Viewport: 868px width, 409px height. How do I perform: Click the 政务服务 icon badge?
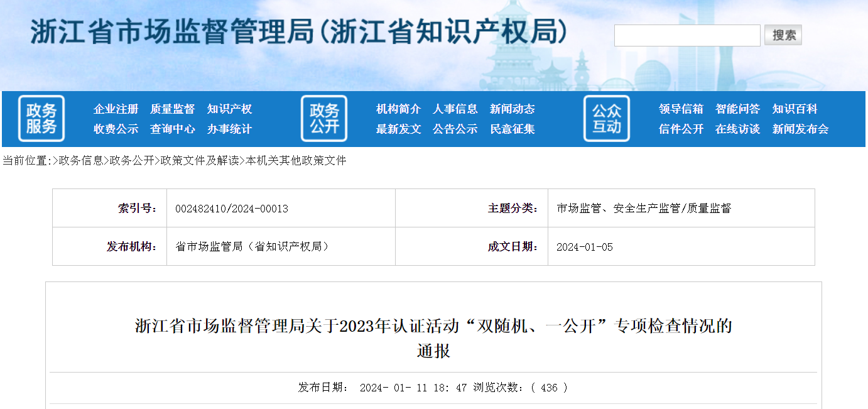click(x=41, y=118)
